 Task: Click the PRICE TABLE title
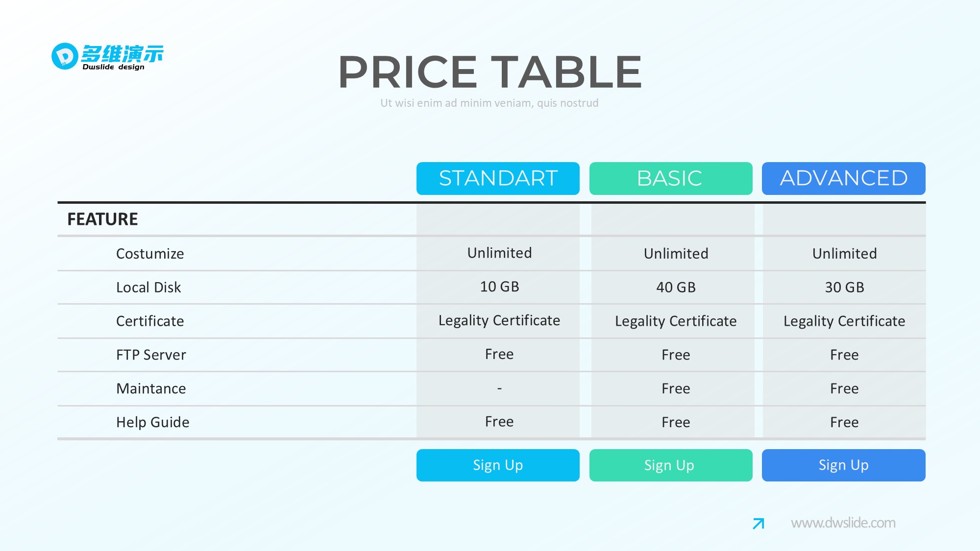[x=490, y=72]
